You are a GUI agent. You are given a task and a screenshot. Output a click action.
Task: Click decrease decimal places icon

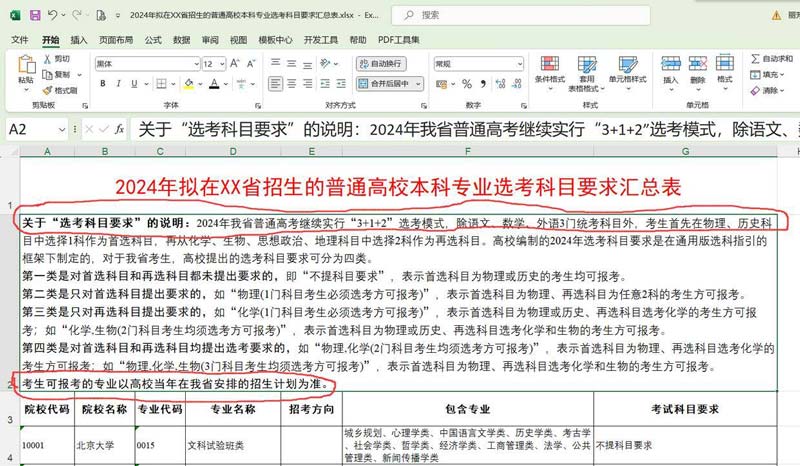pyautogui.click(x=517, y=84)
